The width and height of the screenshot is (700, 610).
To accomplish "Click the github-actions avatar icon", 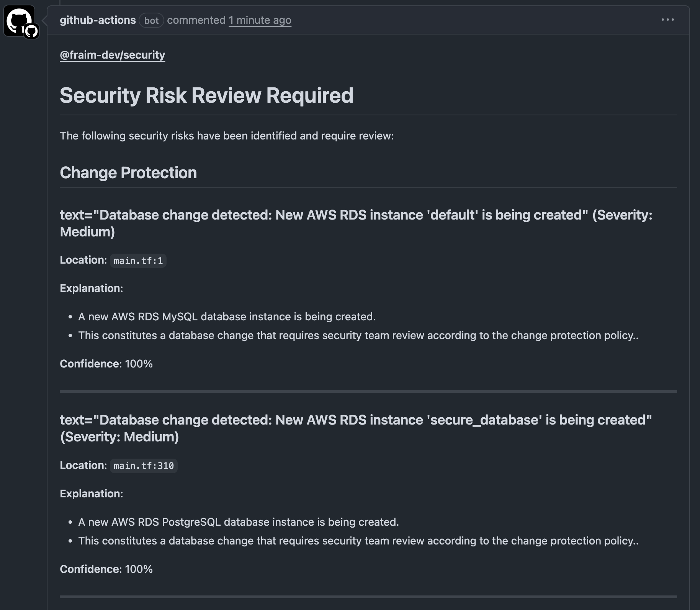I will (x=18, y=20).
